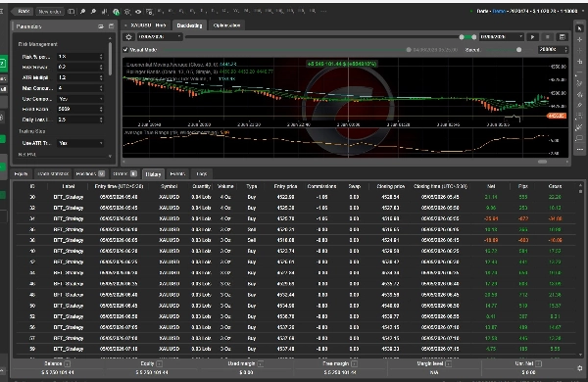The width and height of the screenshot is (588, 382).
Task: Select the crosshair tool in right toolbar
Action: (x=579, y=39)
